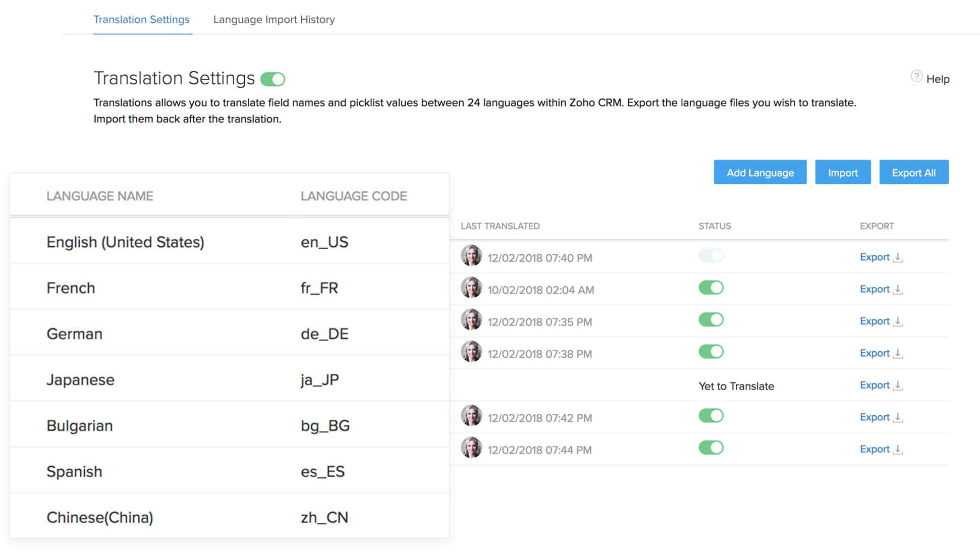This screenshot has width=980, height=552.
Task: Click the 12/02/2018 07:44 PM timestamp
Action: [x=539, y=450]
